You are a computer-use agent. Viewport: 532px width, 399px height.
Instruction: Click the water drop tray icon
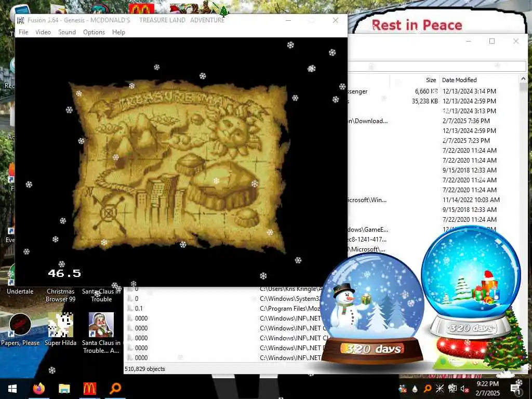click(415, 389)
